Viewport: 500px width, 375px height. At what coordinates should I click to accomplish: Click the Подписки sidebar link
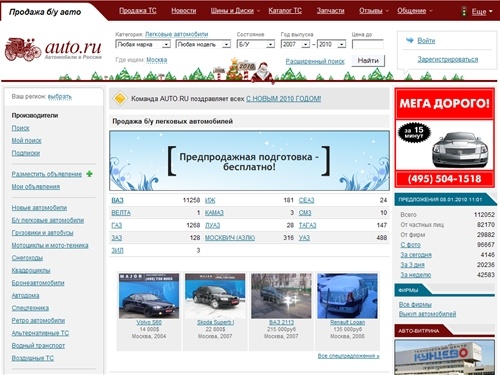[x=26, y=153]
